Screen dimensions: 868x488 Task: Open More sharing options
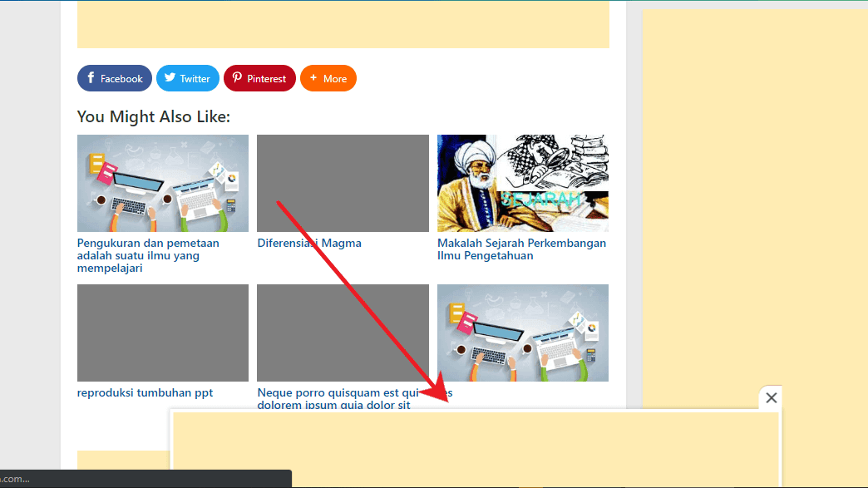tap(328, 79)
